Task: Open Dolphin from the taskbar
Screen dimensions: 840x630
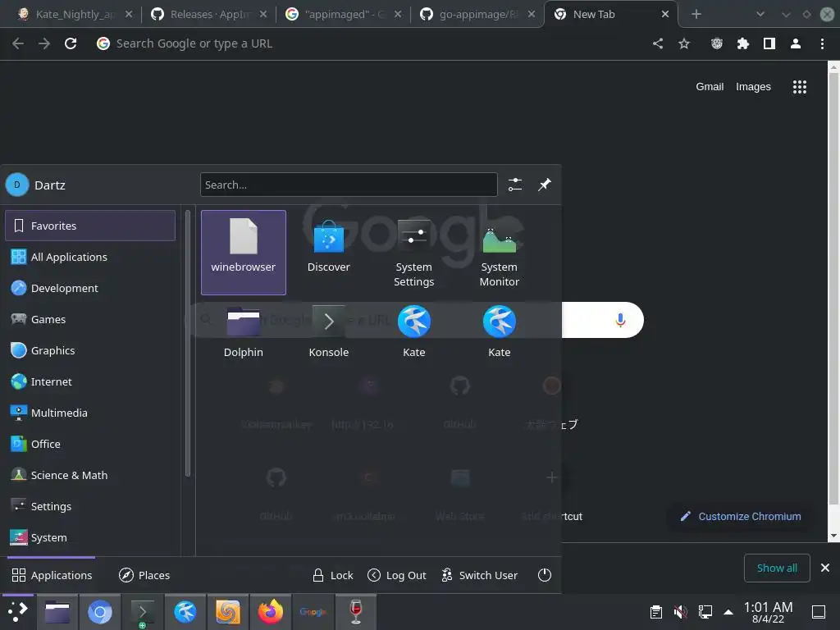Action: pyautogui.click(x=57, y=612)
